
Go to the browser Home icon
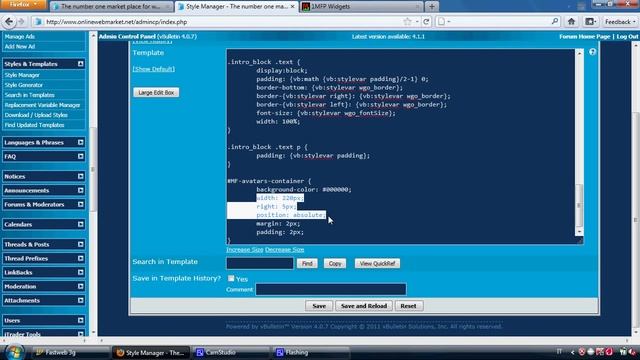[x=571, y=22]
